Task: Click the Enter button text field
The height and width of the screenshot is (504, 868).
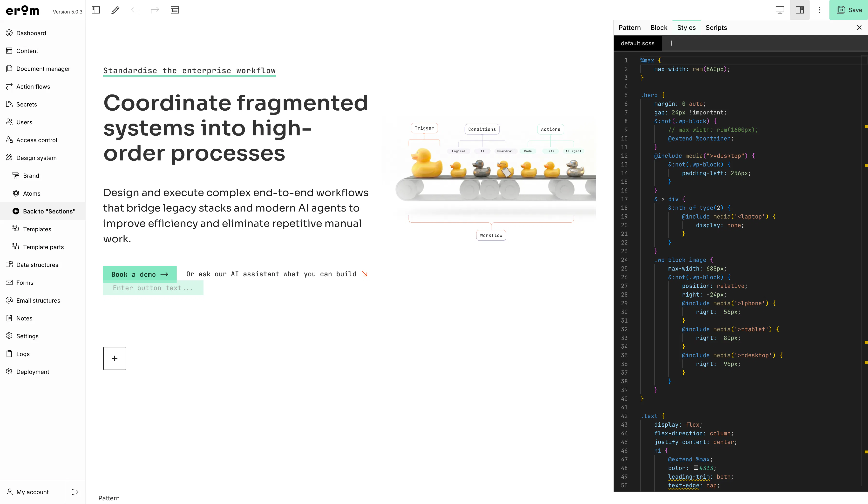Action: 153,288
